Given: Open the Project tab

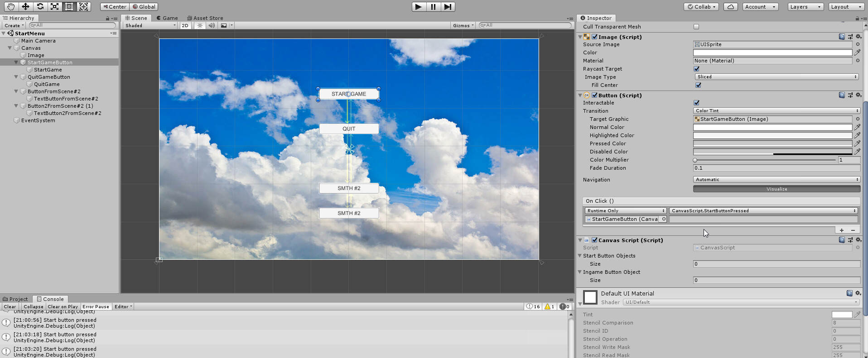Looking at the screenshot, I should (x=15, y=299).
